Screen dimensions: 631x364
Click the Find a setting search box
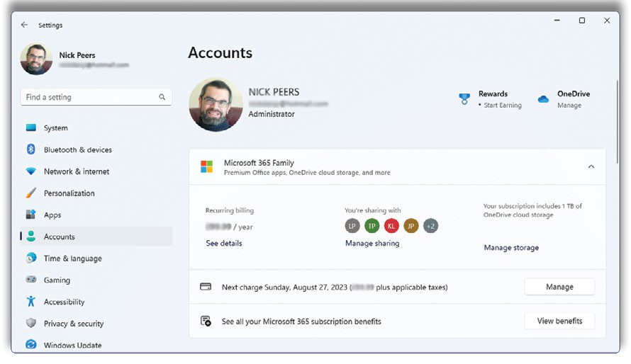tap(96, 97)
